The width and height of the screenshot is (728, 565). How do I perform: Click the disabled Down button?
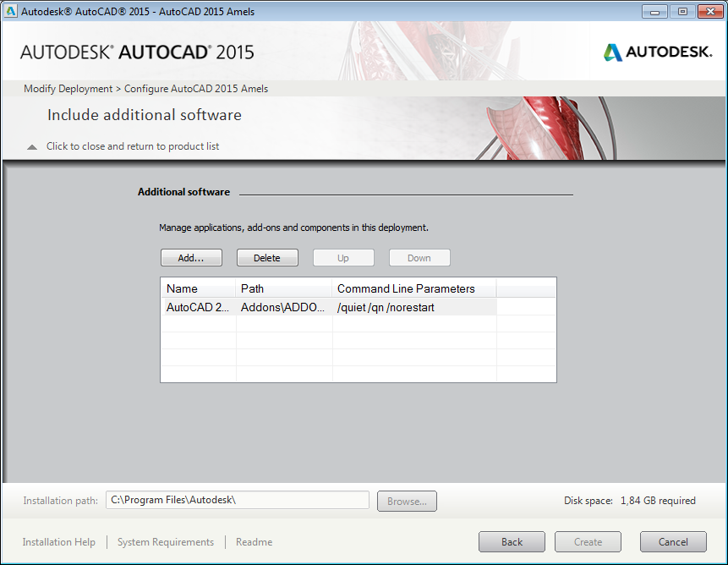[419, 258]
